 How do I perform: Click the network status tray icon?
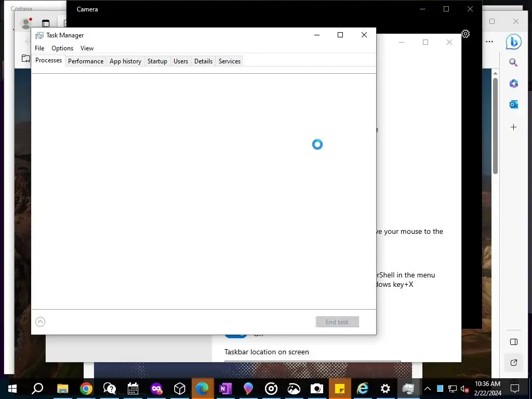pyautogui.click(x=453, y=389)
